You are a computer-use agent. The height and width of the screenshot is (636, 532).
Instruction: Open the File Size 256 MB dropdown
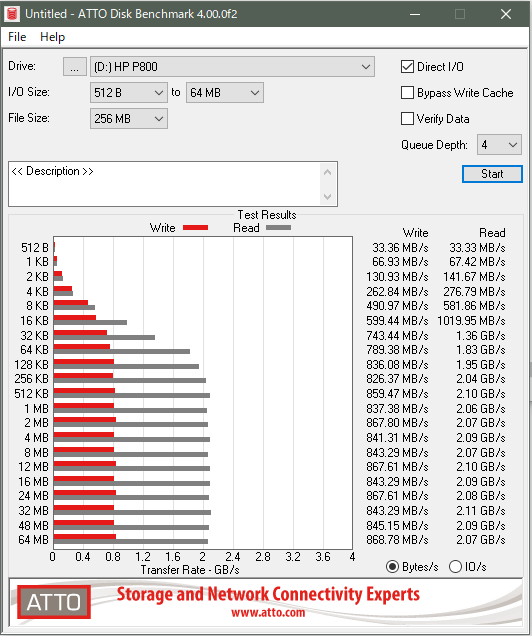point(129,119)
